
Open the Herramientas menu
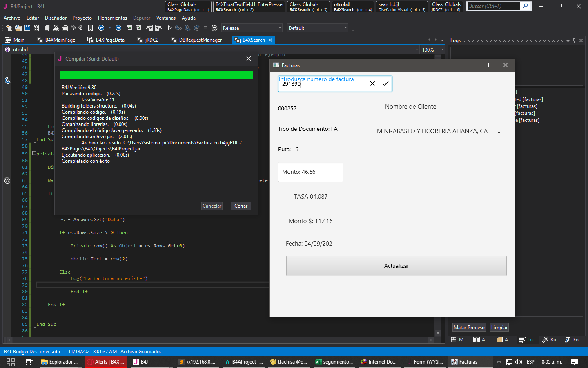tap(112, 18)
